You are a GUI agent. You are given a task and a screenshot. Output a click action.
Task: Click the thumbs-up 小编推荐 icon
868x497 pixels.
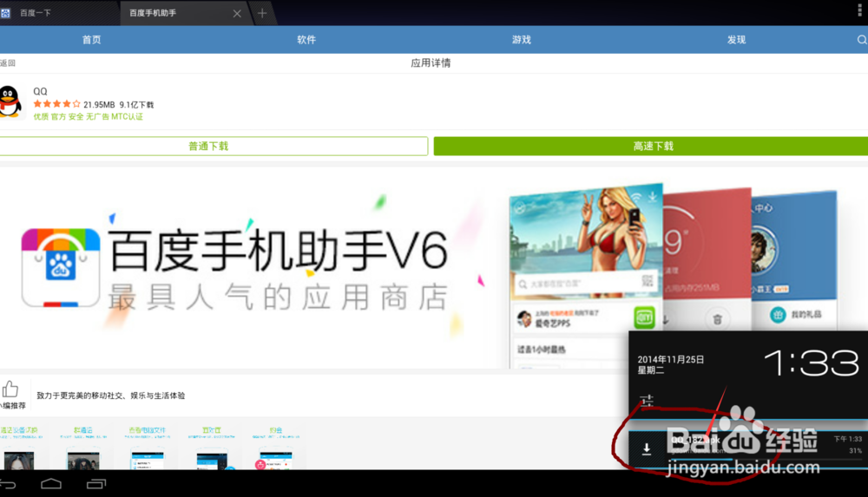10,389
